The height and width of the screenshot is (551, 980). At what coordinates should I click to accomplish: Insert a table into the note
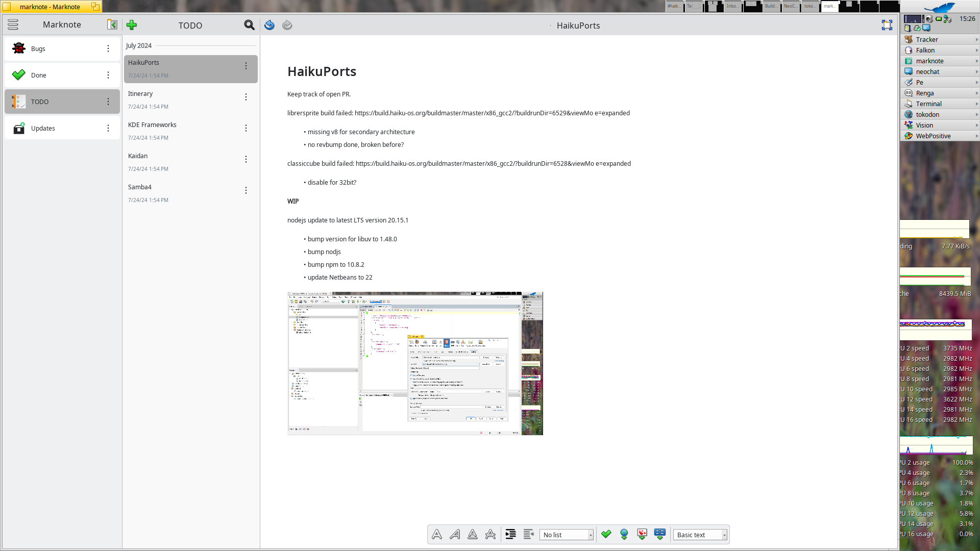point(660,534)
